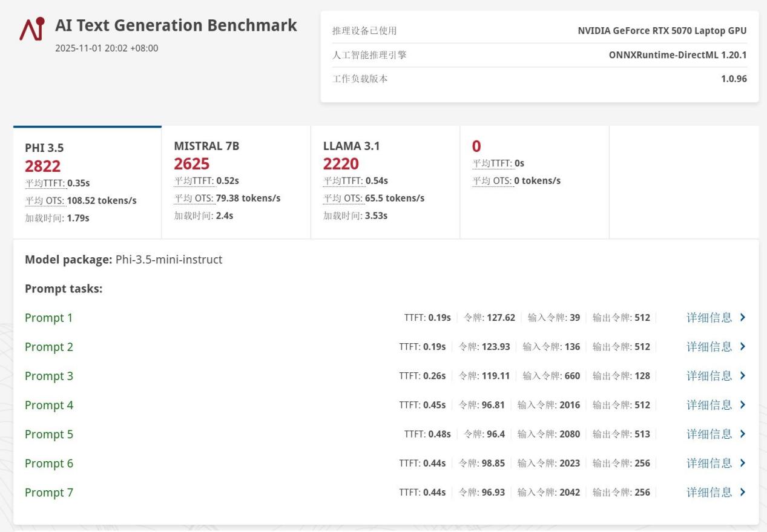
Task: Open 详细信息 link for Prompt 1
Action: [x=709, y=318]
